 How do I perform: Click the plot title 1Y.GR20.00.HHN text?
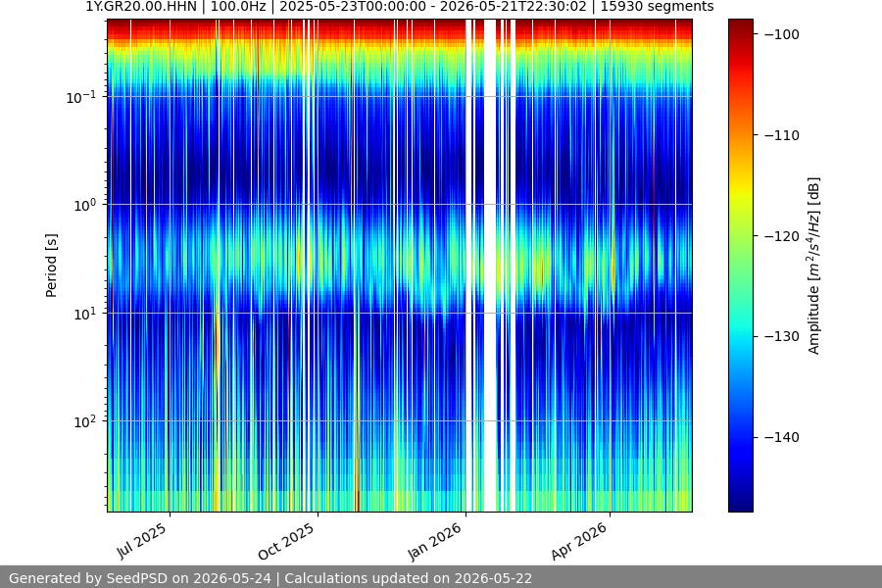[x=140, y=7]
